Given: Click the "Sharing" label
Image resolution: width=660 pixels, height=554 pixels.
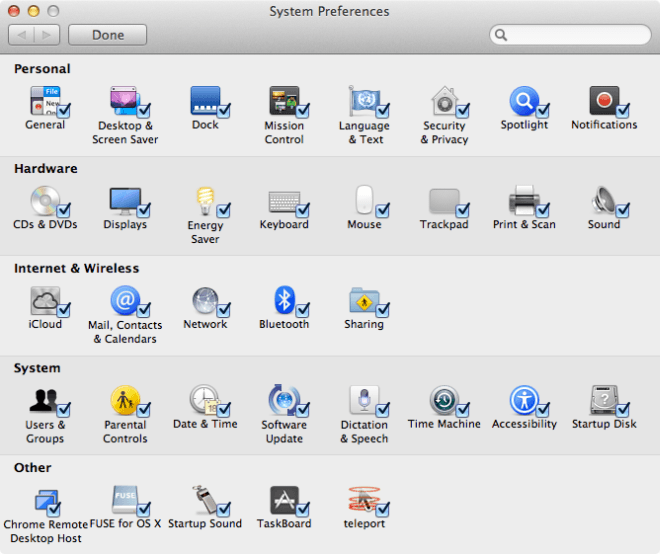Looking at the screenshot, I should pyautogui.click(x=364, y=325).
